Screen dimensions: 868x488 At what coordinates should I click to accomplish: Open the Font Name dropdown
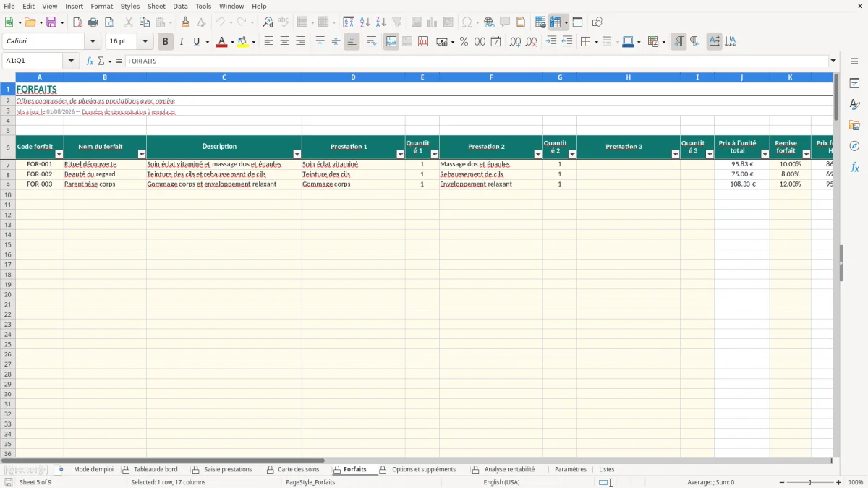[93, 42]
